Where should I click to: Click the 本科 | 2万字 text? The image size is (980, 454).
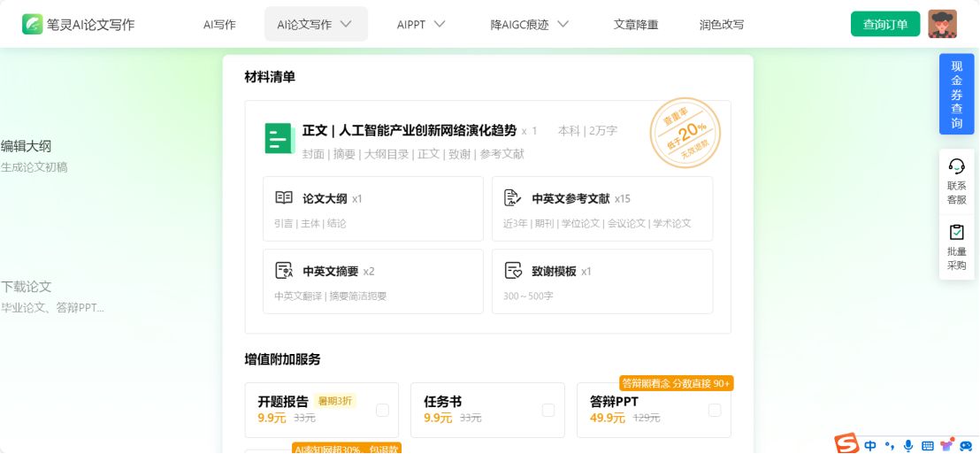click(x=587, y=131)
